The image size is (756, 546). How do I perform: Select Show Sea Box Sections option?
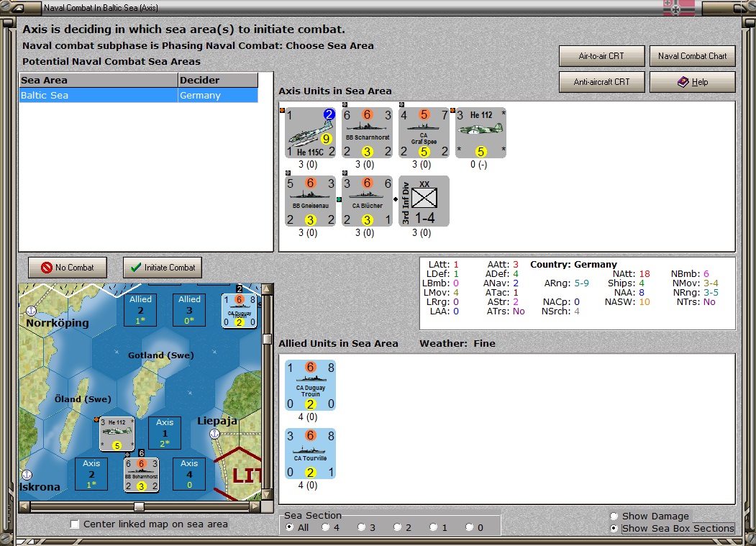point(614,528)
